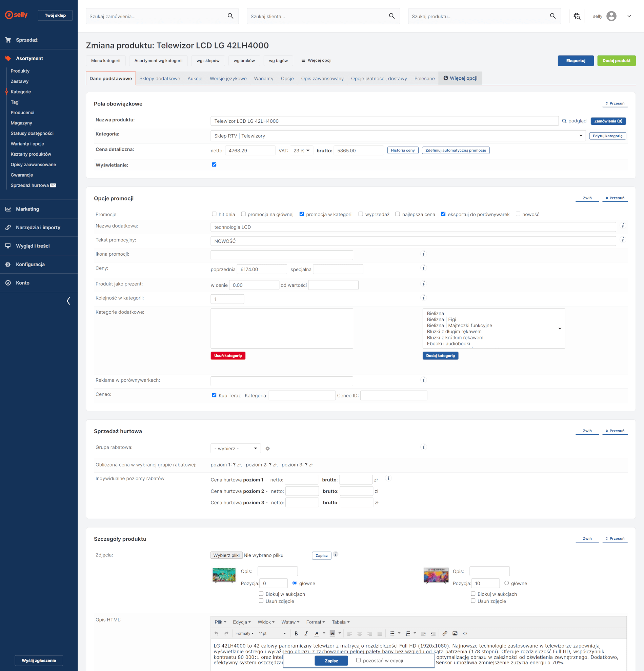This screenshot has width=644, height=671.
Task: Uncheck eksportuj do porównywarek
Action: (x=443, y=214)
